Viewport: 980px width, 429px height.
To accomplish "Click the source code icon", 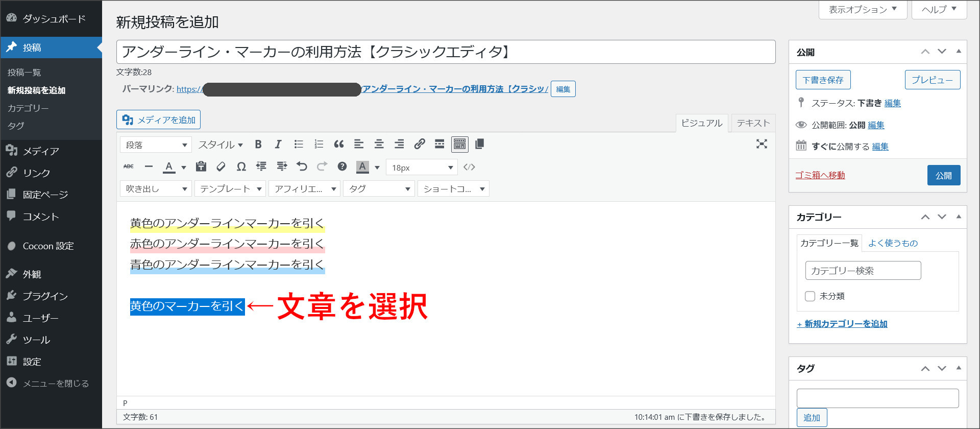I will point(469,167).
